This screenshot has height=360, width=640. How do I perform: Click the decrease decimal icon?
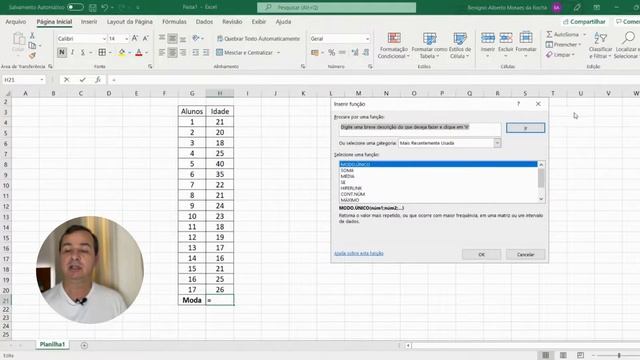pyautogui.click(x=366, y=52)
